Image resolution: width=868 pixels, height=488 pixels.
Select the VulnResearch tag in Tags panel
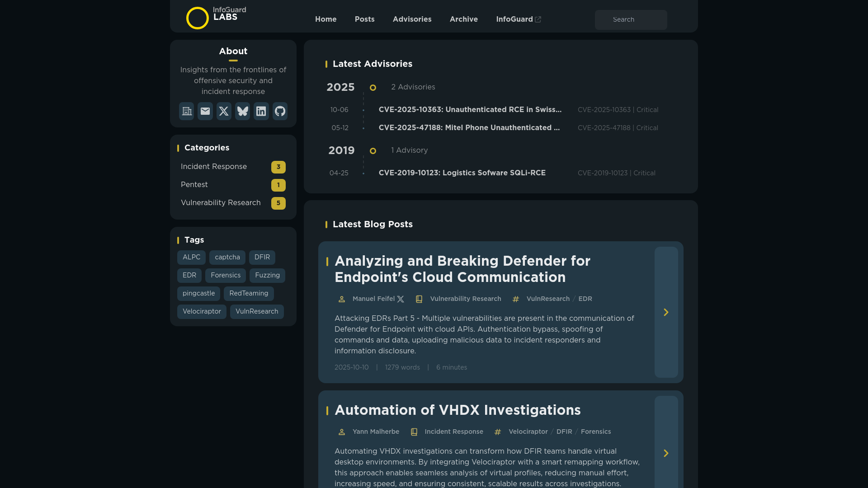(x=257, y=311)
